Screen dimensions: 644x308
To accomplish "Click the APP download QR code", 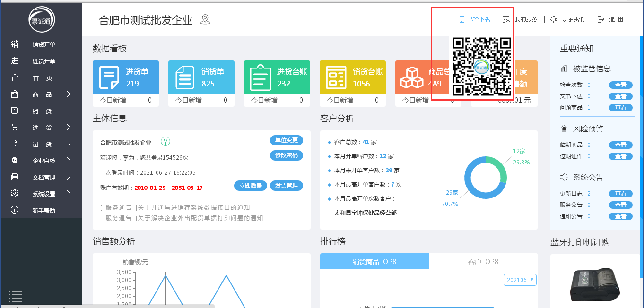I will coord(482,67).
